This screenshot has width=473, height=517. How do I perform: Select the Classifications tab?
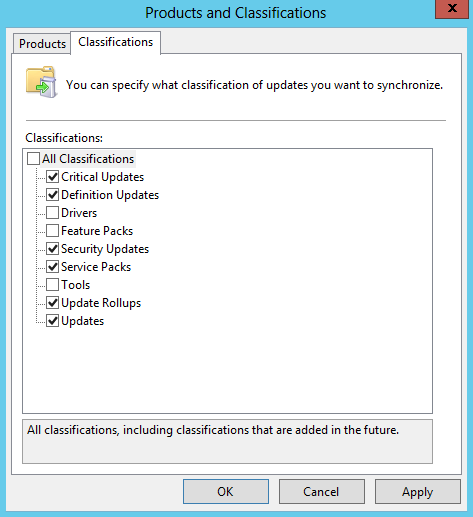pyautogui.click(x=116, y=42)
